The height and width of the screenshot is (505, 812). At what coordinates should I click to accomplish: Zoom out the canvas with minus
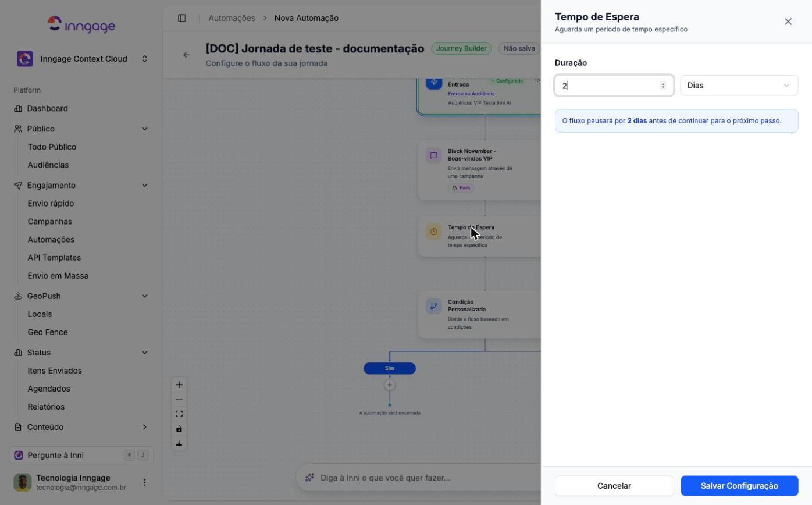coord(179,399)
